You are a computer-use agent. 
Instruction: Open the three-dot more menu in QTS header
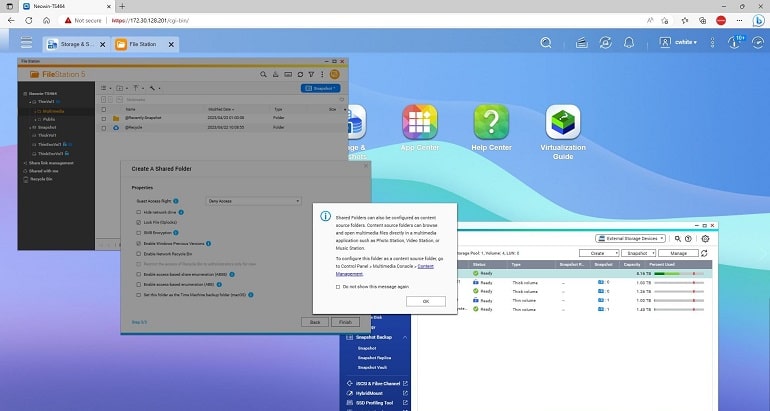click(712, 43)
